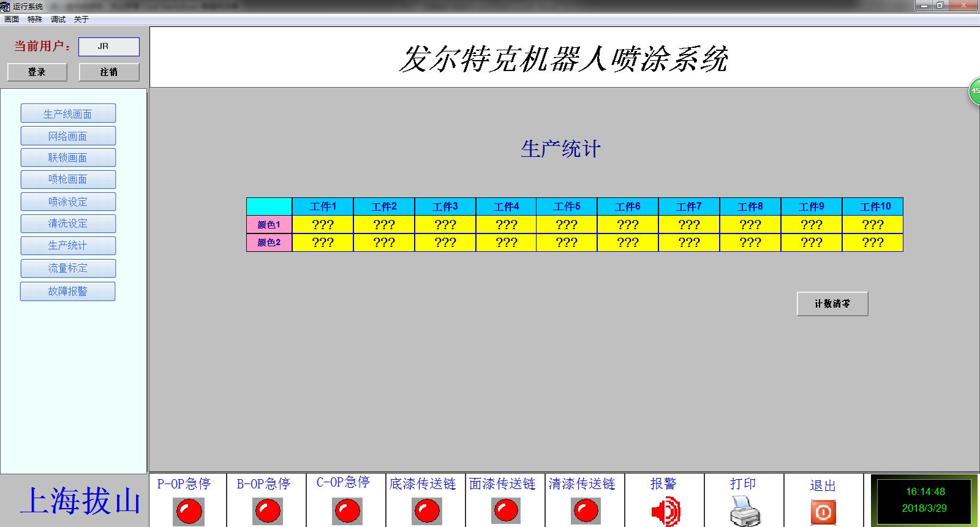Click the 清漆传送链 red indicator
The height and width of the screenshot is (527, 980).
click(x=586, y=511)
